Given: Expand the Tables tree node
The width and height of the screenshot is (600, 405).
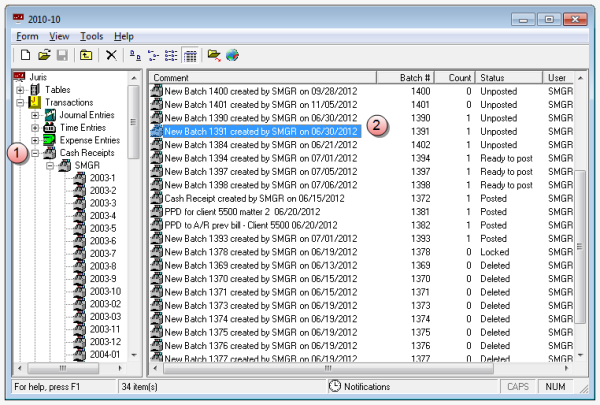Looking at the screenshot, I should tap(20, 90).
